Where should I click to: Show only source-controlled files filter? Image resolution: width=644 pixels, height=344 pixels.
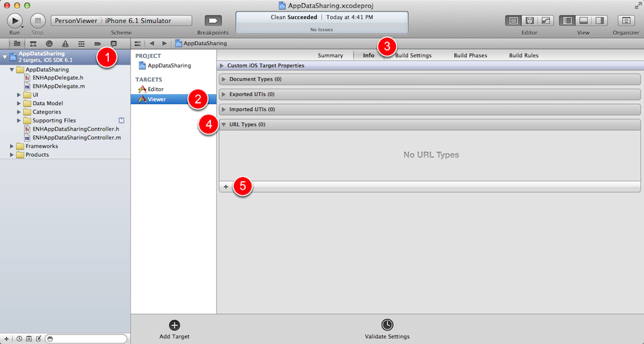coord(29,339)
